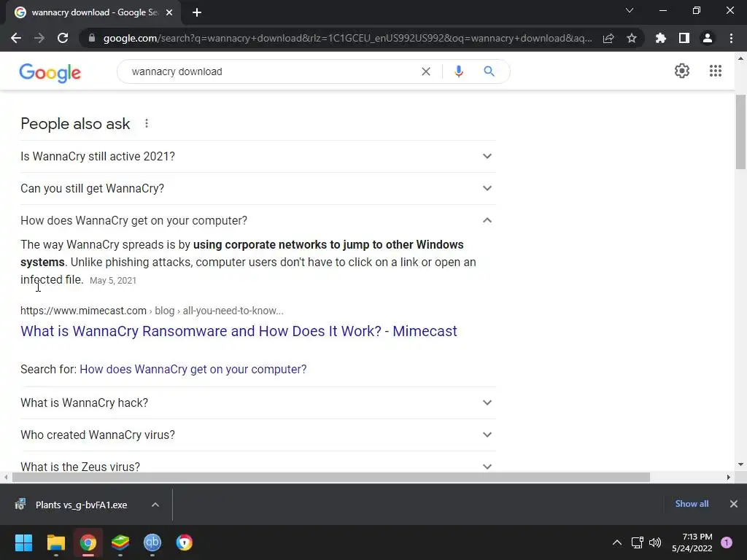Open the Mimecast WannaCry Ransomware article link

pyautogui.click(x=239, y=332)
